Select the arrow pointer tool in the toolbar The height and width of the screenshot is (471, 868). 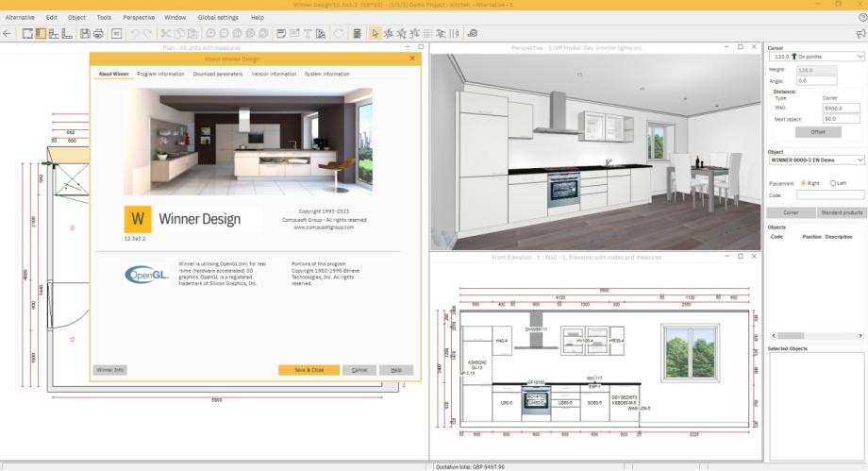375,33
